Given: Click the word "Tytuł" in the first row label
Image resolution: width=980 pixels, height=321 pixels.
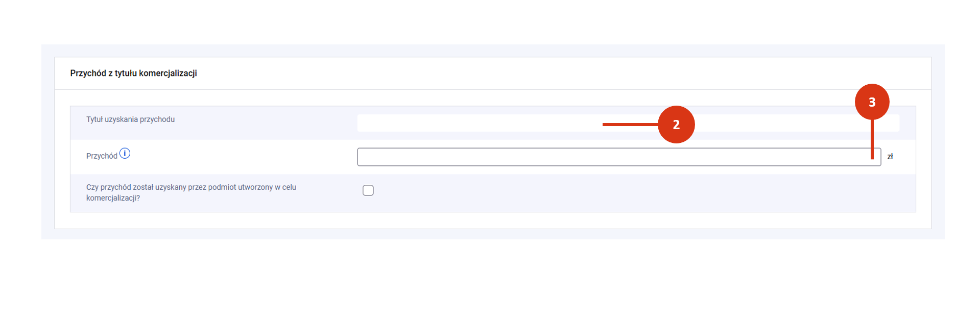Looking at the screenshot, I should (x=94, y=119).
